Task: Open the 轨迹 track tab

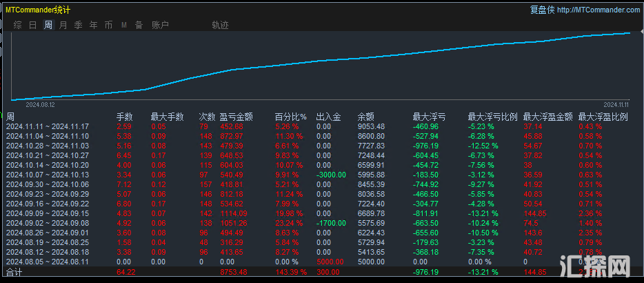Action: tap(220, 25)
